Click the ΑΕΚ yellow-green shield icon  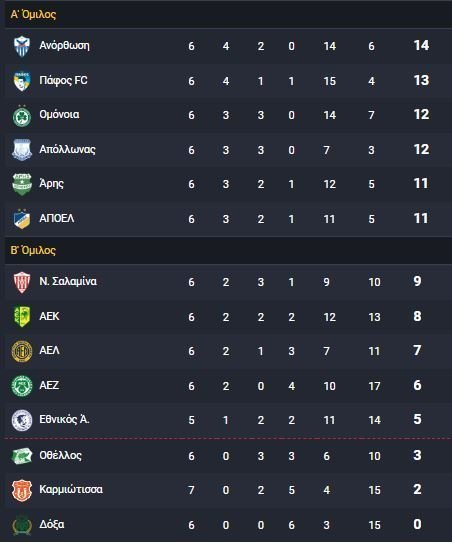click(22, 317)
